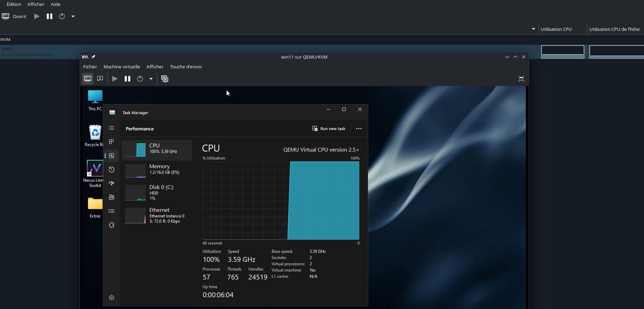644x309 pixels.
Task: Select the Extras folder on the desktop
Action: tap(95, 208)
